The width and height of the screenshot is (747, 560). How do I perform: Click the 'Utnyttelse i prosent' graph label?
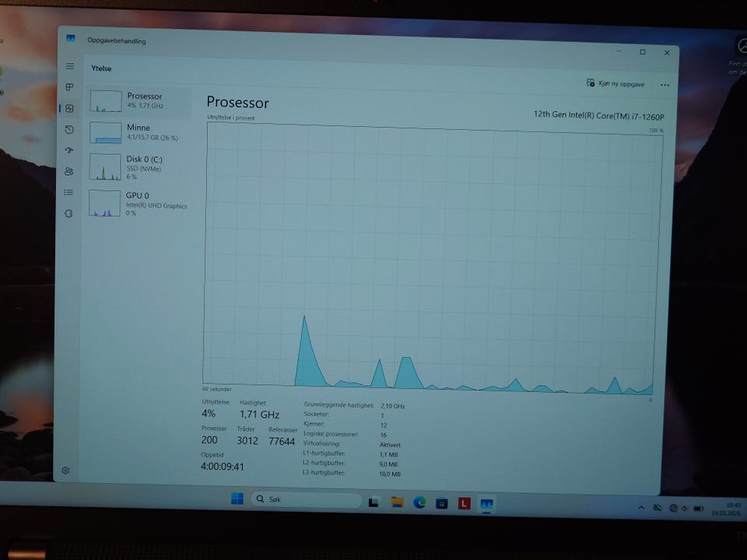[231, 117]
